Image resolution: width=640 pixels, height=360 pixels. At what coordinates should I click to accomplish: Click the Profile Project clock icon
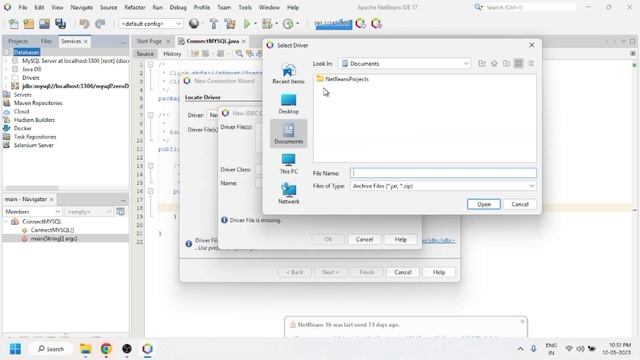[x=288, y=24]
